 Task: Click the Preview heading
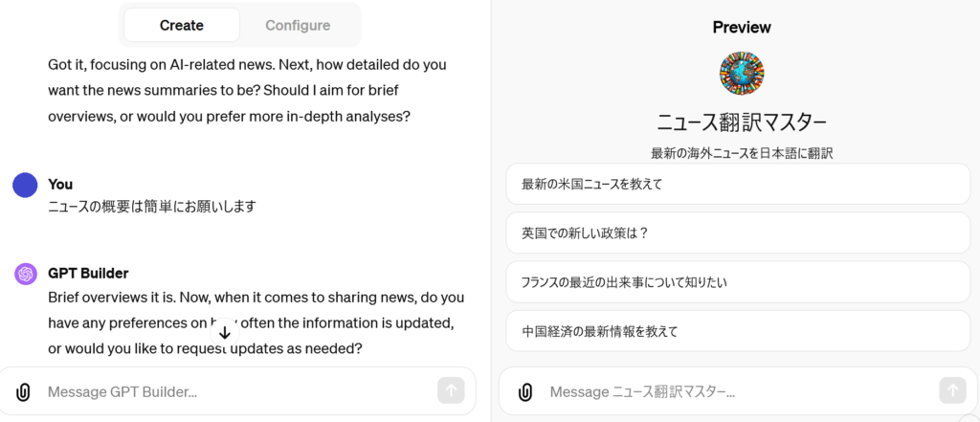[742, 27]
